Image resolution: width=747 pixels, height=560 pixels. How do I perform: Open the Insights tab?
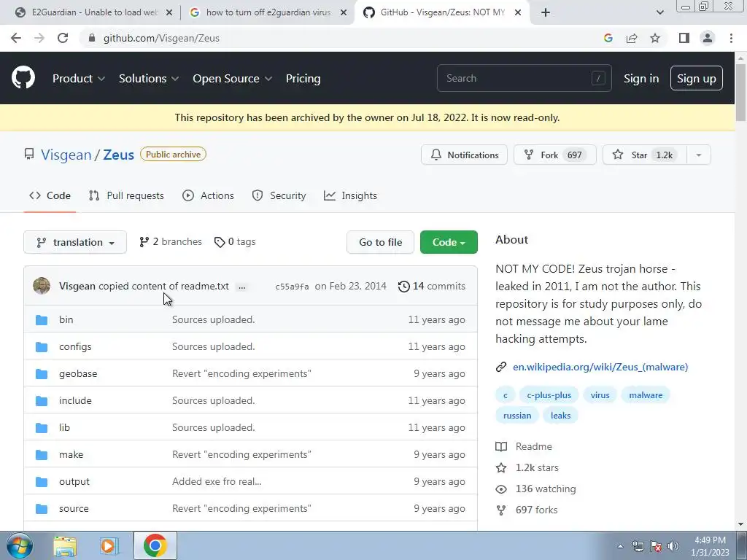tap(351, 195)
